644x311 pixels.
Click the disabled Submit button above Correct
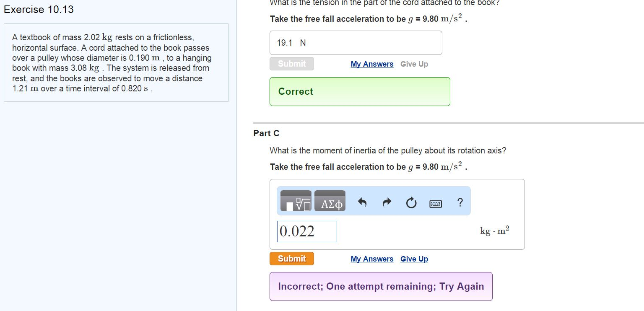(x=291, y=64)
